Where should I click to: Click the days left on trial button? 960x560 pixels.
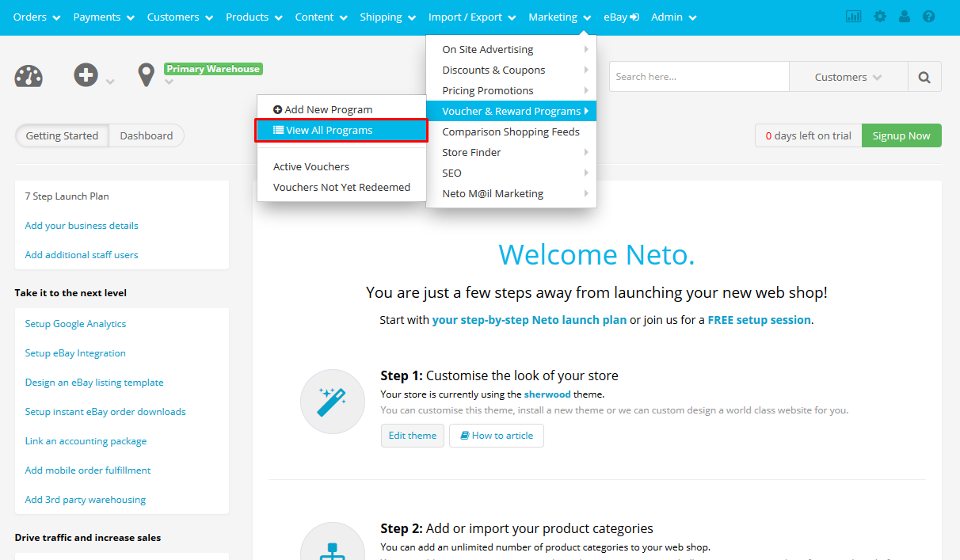[809, 135]
